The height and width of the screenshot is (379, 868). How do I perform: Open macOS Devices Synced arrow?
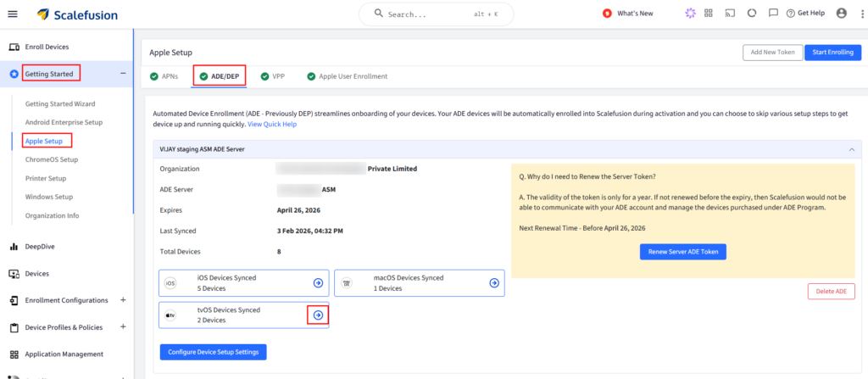click(494, 283)
